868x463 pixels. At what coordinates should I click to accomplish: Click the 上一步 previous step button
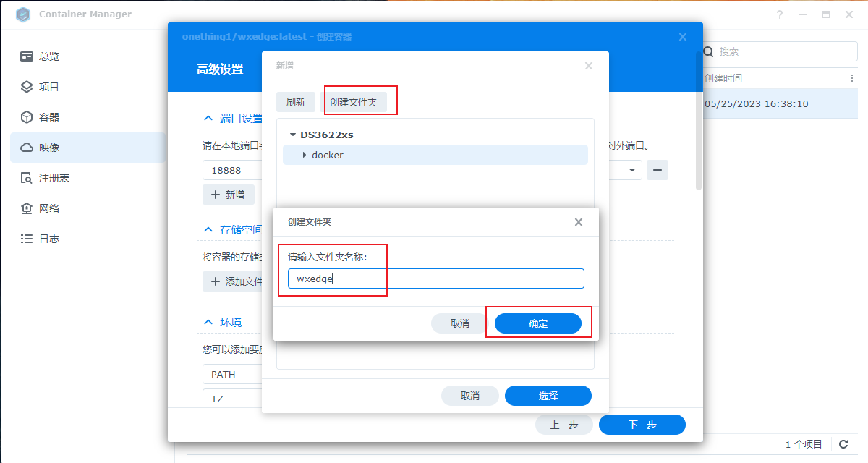564,425
